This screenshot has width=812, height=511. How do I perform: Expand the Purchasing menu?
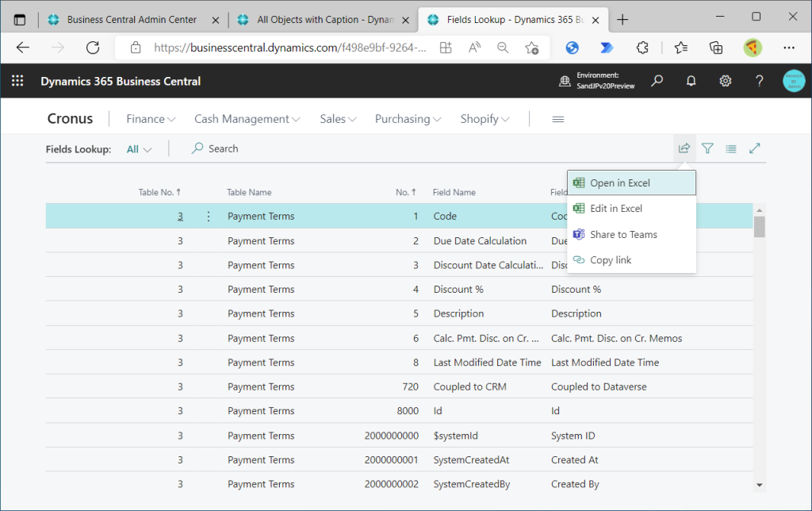(408, 119)
